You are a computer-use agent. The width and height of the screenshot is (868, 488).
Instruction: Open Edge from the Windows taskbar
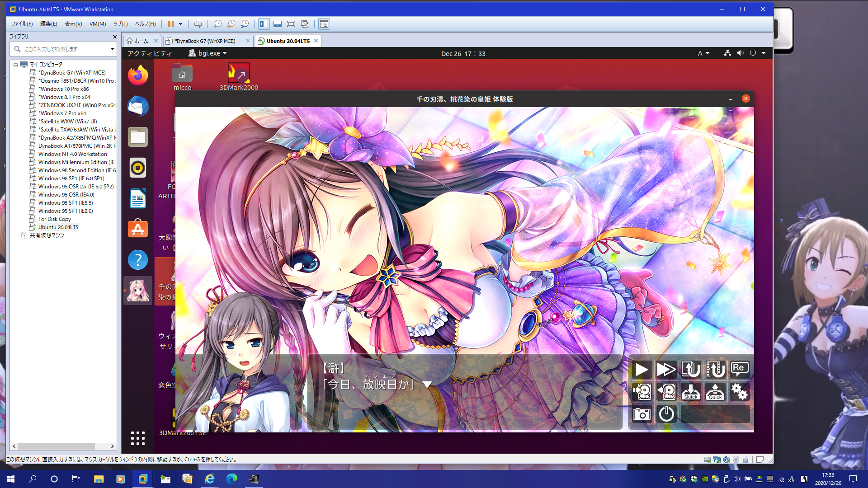[x=231, y=479]
